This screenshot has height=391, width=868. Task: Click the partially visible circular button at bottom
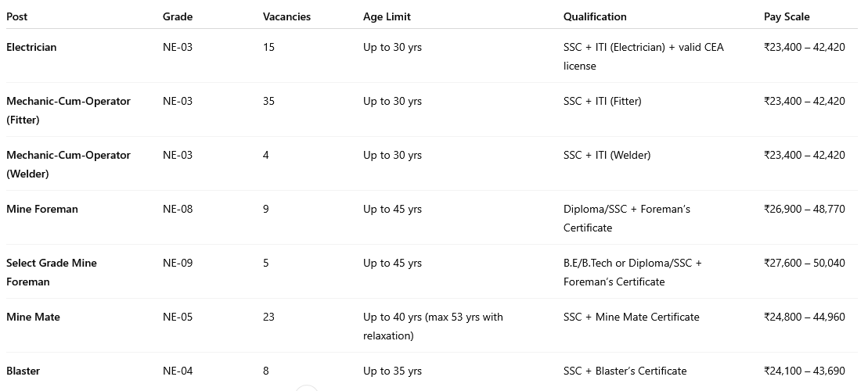coord(307,388)
